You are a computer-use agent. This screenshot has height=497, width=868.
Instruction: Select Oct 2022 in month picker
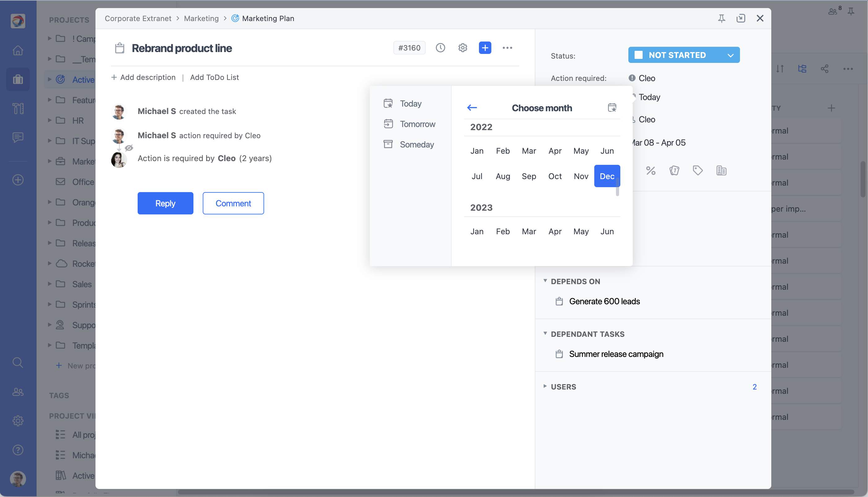tap(555, 176)
